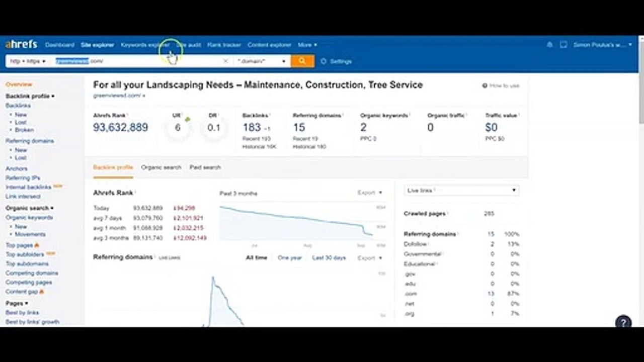Select Last 30 days range
Viewport: 644px width, 362px height.
tap(329, 257)
